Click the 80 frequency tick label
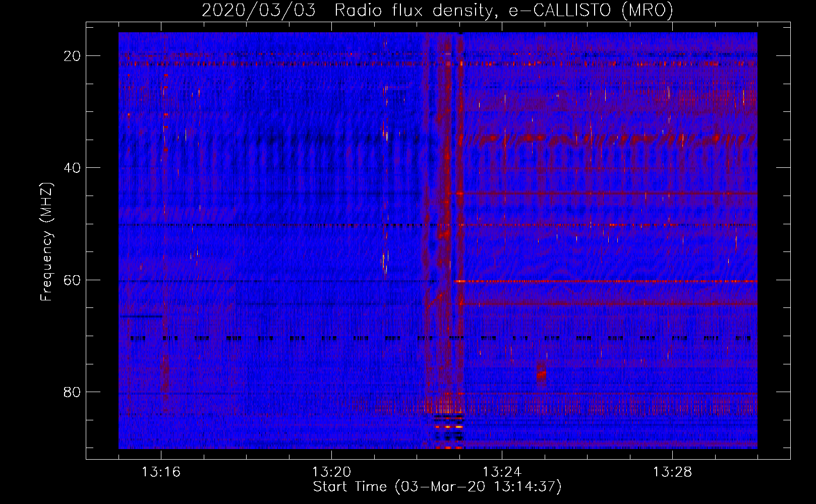Image resolution: width=816 pixels, height=504 pixels. pos(73,392)
